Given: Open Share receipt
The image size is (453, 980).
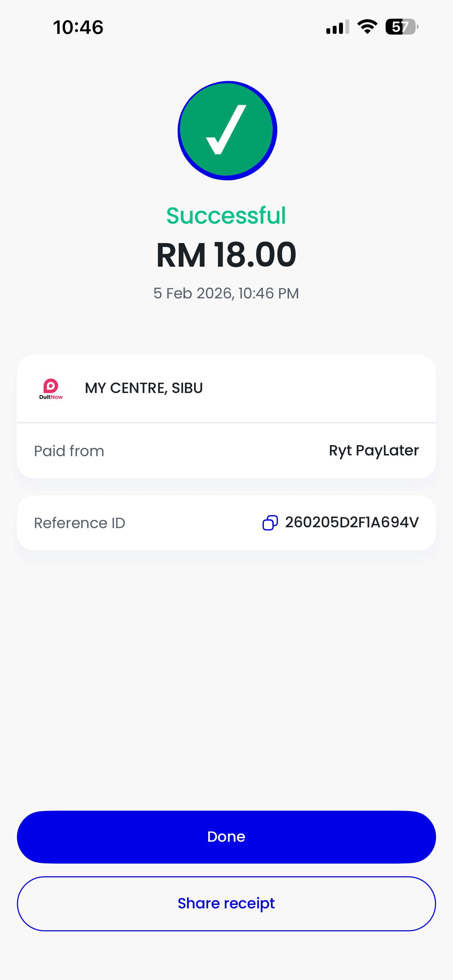Looking at the screenshot, I should click(226, 903).
